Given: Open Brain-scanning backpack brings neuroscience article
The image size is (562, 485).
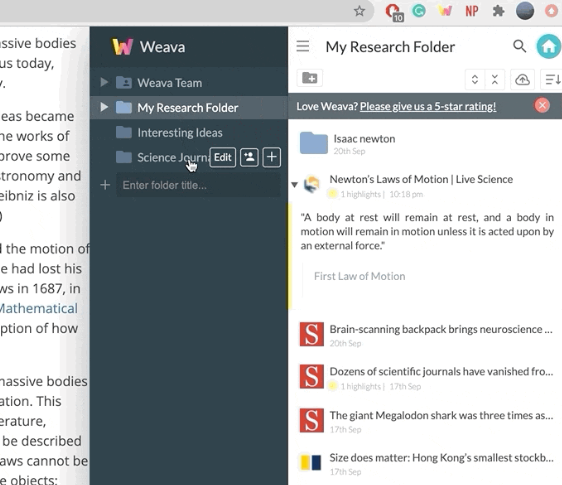Looking at the screenshot, I should tap(441, 329).
